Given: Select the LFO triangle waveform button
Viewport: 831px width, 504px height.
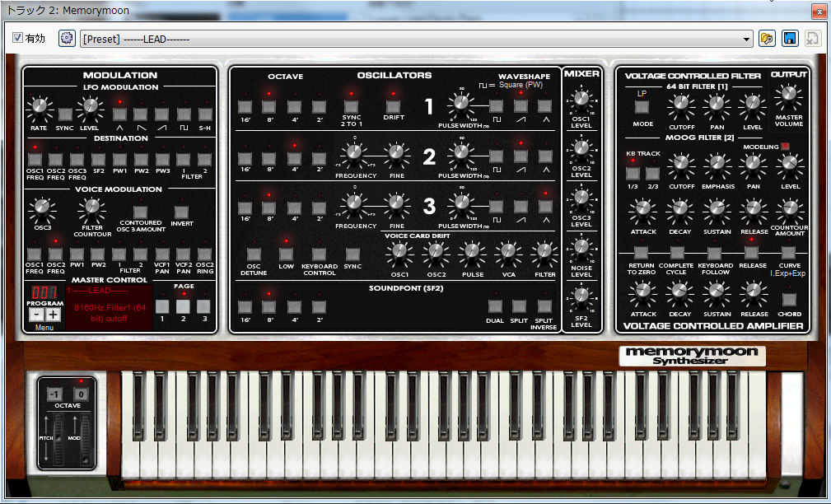Looking at the screenshot, I should (119, 114).
